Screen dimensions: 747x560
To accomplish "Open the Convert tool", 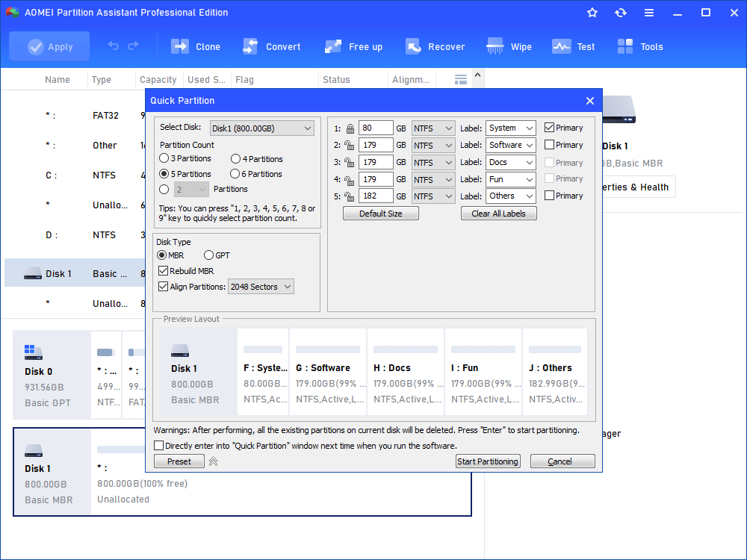I will [x=250, y=46].
